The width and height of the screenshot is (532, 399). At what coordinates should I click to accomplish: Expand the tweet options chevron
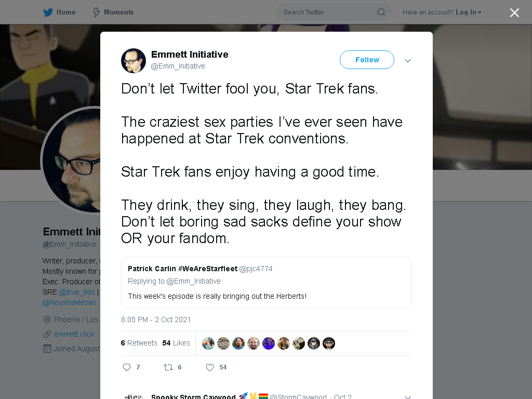(408, 61)
